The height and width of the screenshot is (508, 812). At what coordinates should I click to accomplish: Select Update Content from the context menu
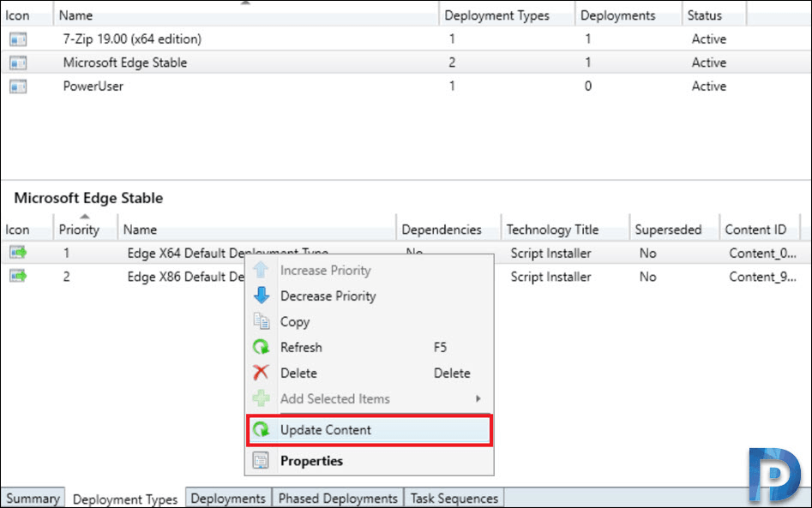(x=327, y=430)
